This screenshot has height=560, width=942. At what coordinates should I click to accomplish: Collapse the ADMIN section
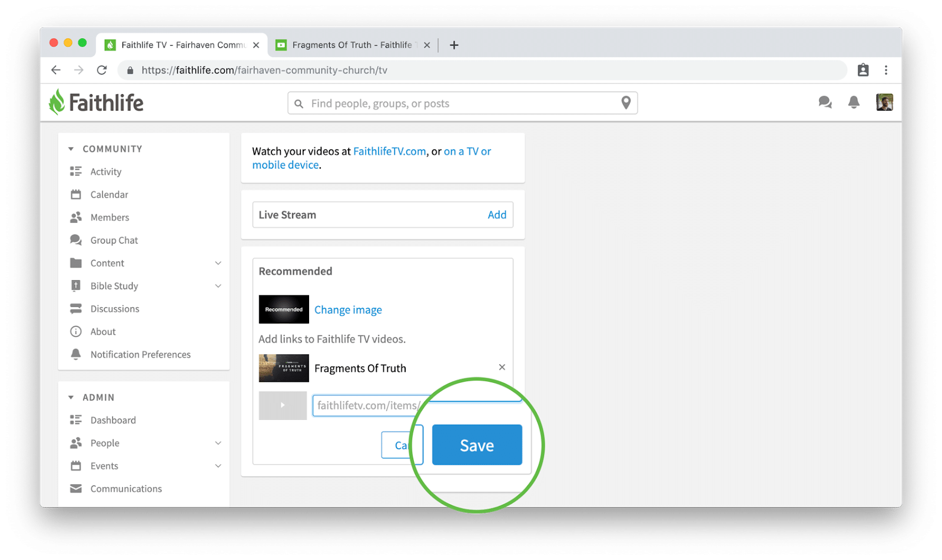(x=71, y=398)
